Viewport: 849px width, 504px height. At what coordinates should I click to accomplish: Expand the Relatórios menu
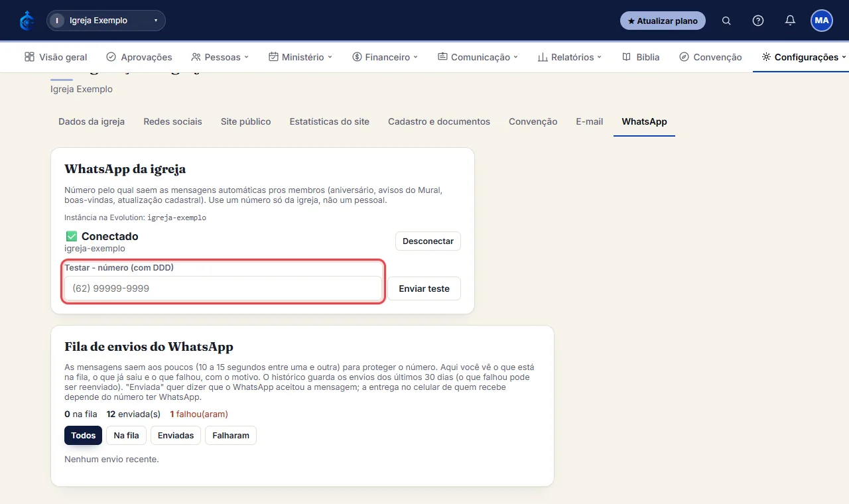click(570, 57)
